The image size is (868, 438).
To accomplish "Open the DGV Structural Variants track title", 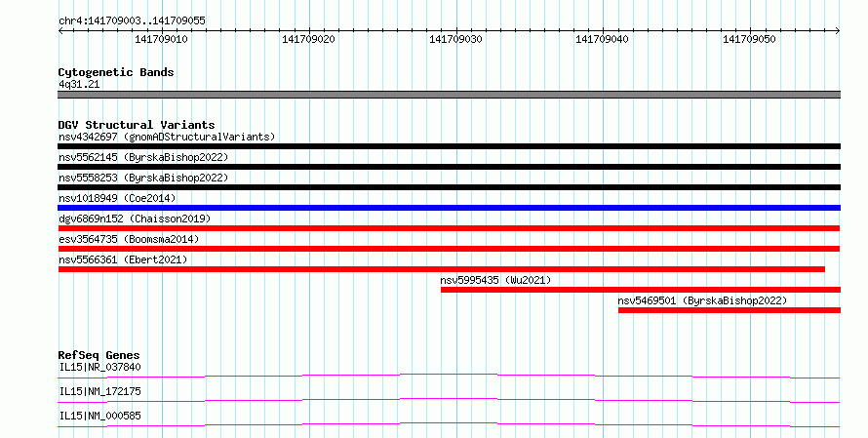I will [x=137, y=125].
